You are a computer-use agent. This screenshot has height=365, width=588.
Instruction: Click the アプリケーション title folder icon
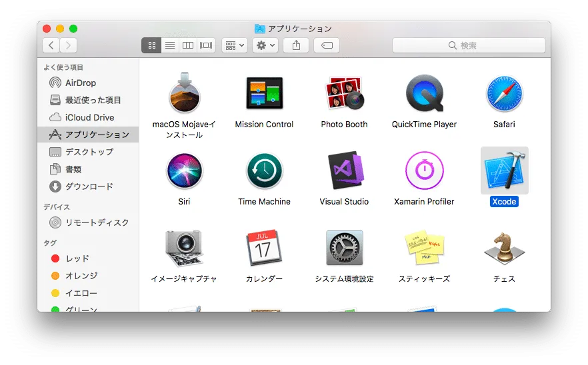click(x=260, y=29)
